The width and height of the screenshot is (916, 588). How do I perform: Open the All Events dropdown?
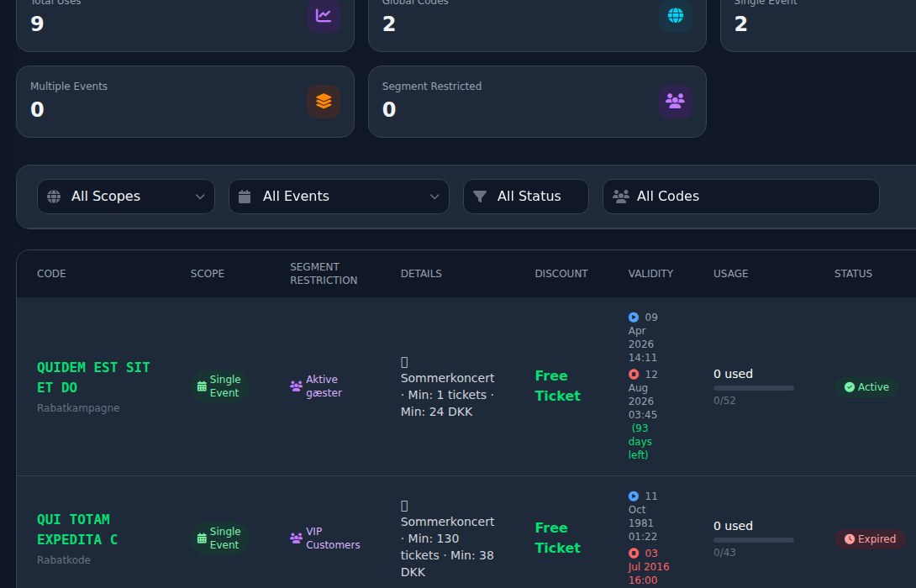339,197
